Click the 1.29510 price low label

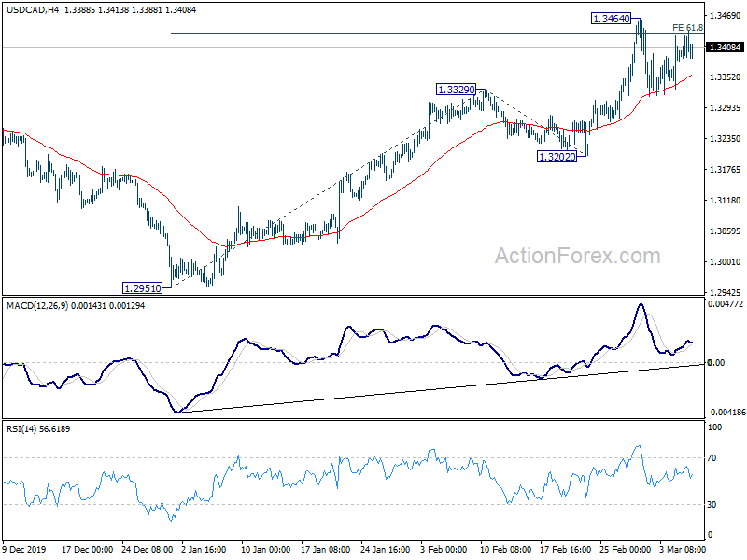143,288
